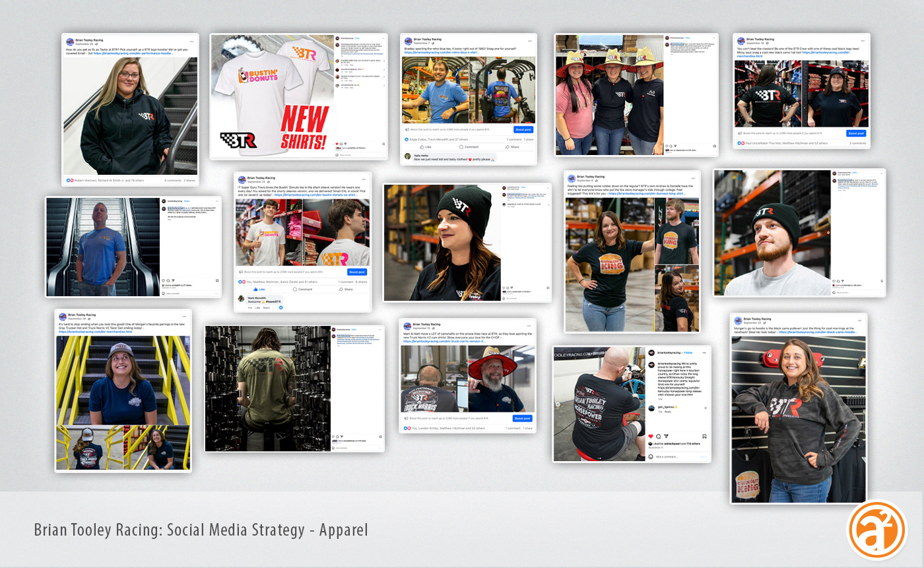Click Comment on the Super Guru Travis post
The width and height of the screenshot is (924, 568).
(x=304, y=289)
